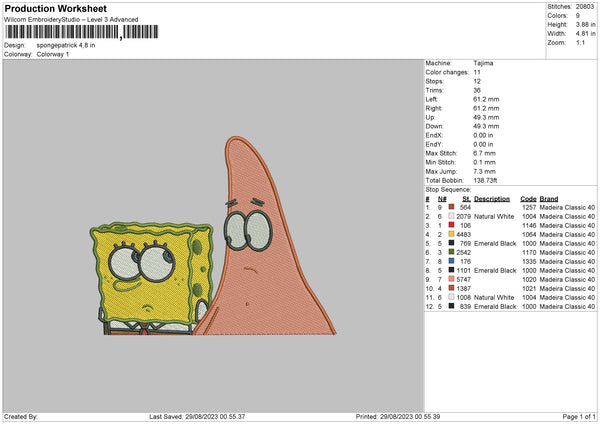
Task: Click the Min Stitch value 0.1 mm
Action: 484,162
